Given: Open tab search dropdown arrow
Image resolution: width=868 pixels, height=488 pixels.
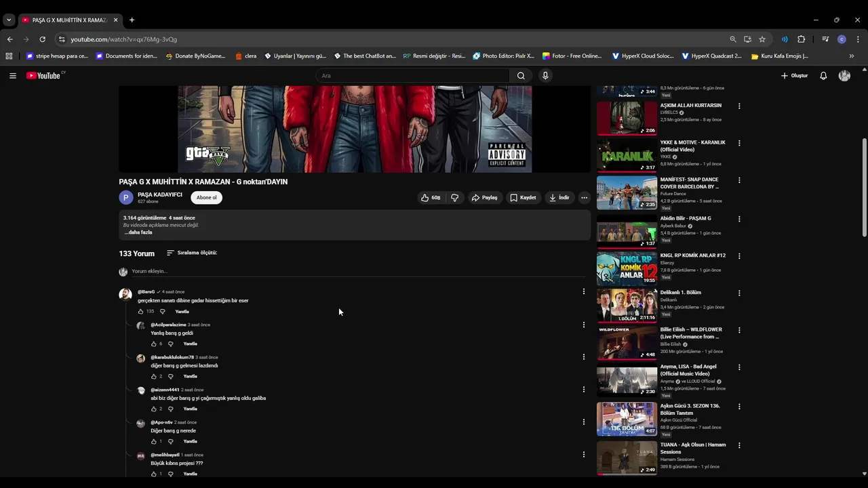Looking at the screenshot, I should click(9, 20).
